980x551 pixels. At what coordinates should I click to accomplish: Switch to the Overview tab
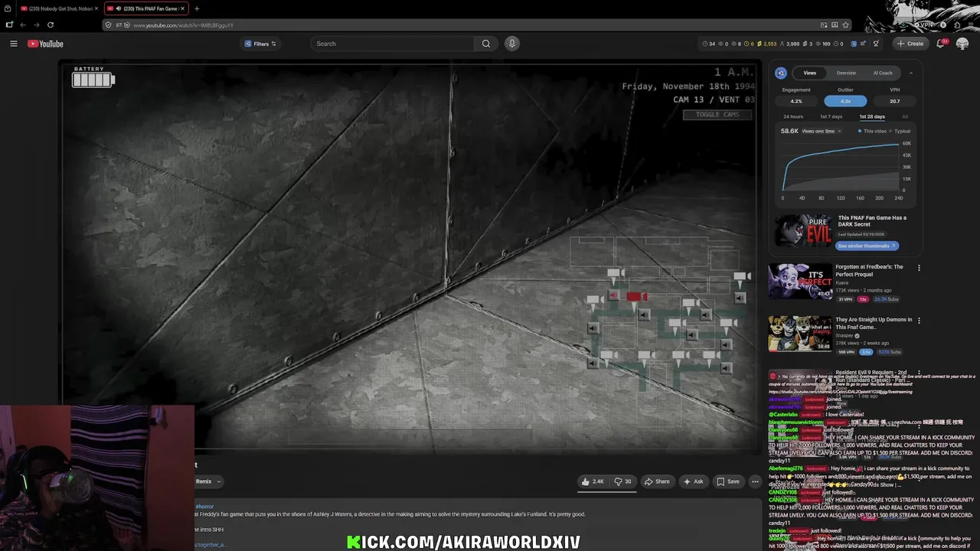[846, 73]
